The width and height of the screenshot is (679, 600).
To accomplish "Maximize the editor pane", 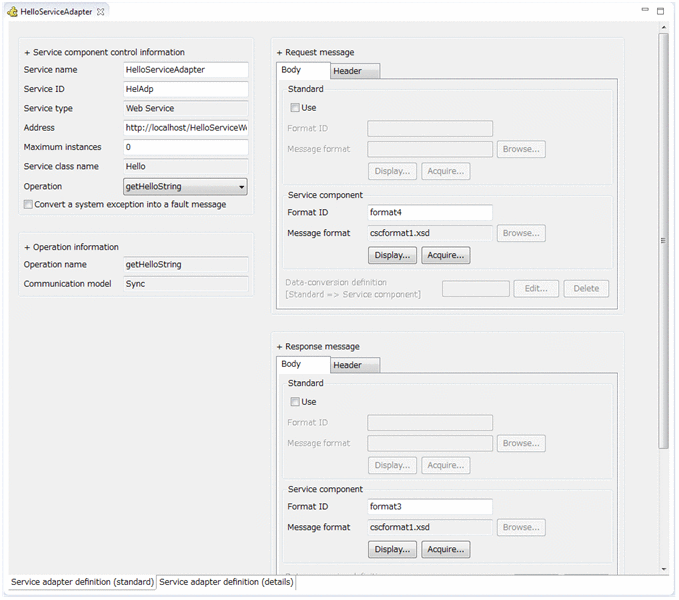I will (660, 11).
